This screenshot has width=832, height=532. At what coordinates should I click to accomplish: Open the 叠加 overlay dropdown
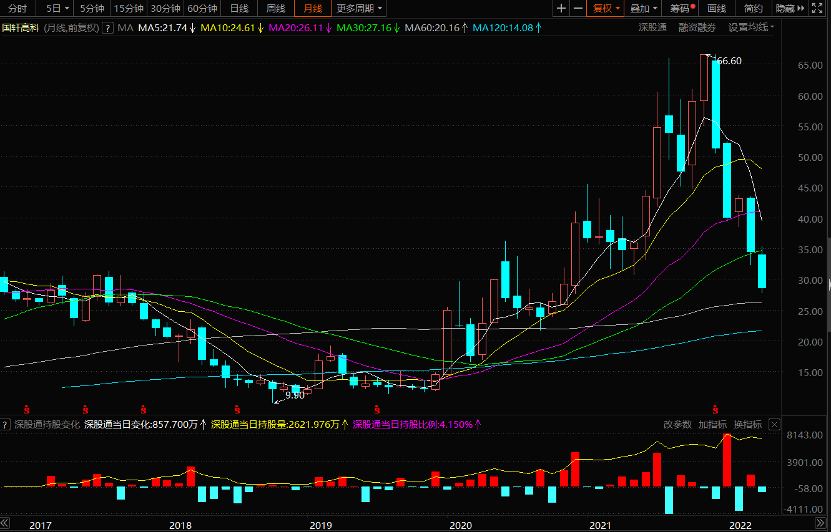tap(643, 8)
